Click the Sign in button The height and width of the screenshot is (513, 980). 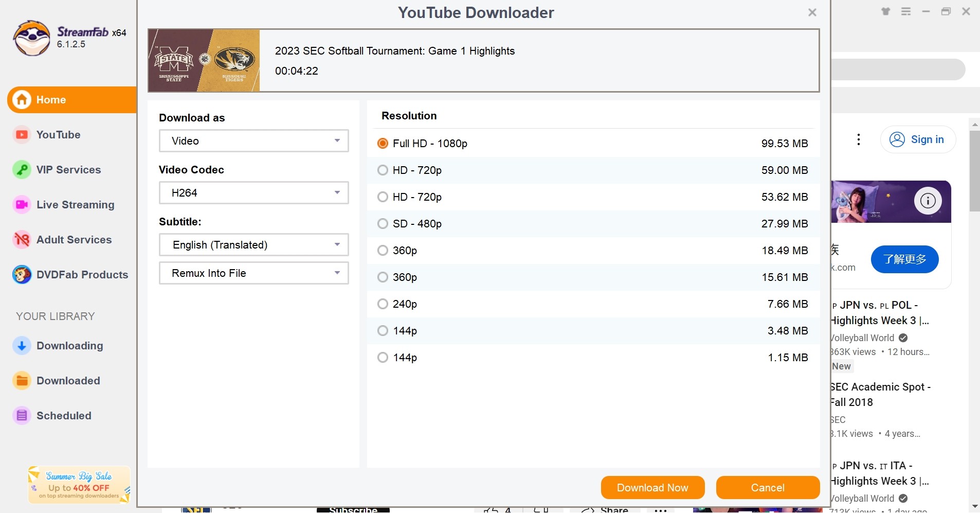click(918, 139)
